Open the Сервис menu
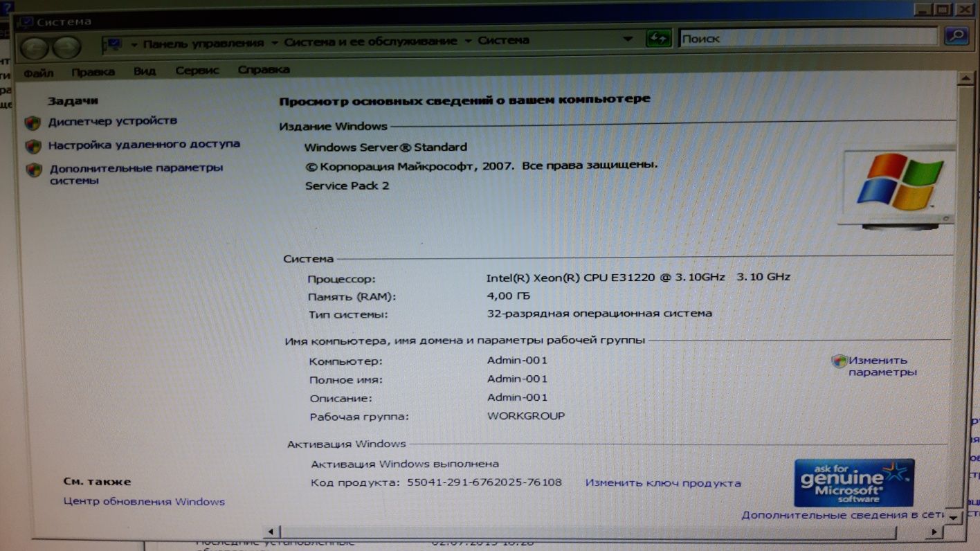Viewport: 980px width, 551px height. 197,70
